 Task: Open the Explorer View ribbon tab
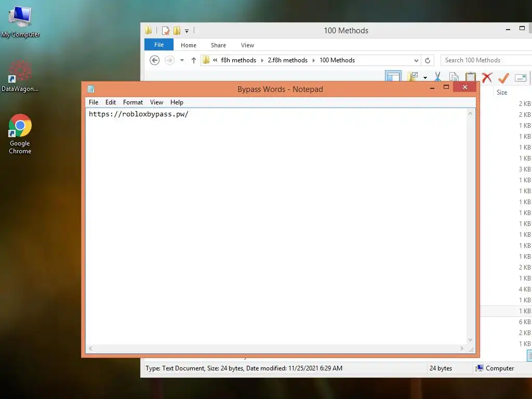(247, 45)
